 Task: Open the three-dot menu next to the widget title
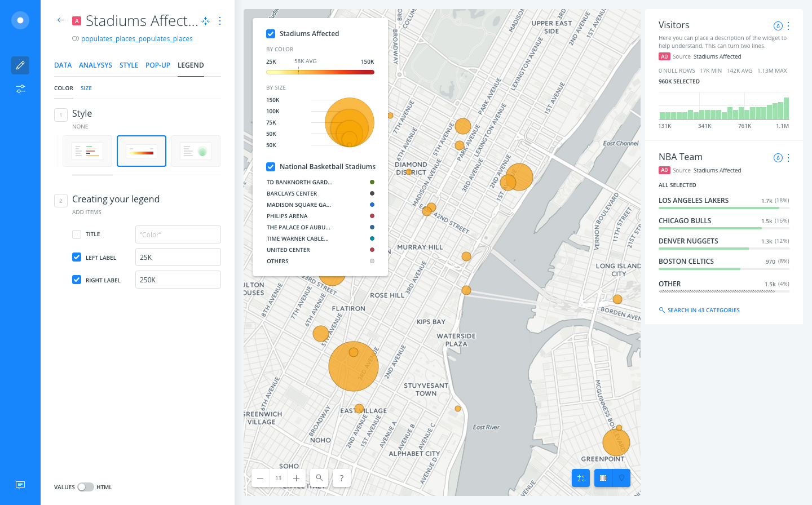220,20
